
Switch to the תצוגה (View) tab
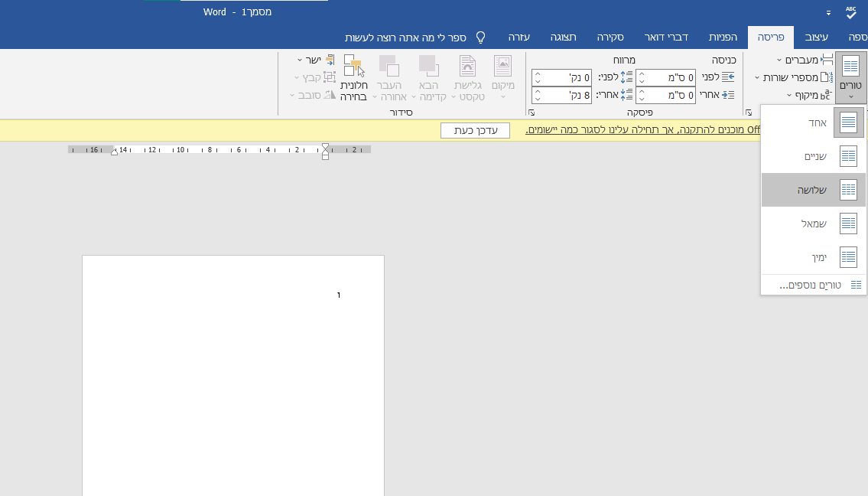coord(563,38)
